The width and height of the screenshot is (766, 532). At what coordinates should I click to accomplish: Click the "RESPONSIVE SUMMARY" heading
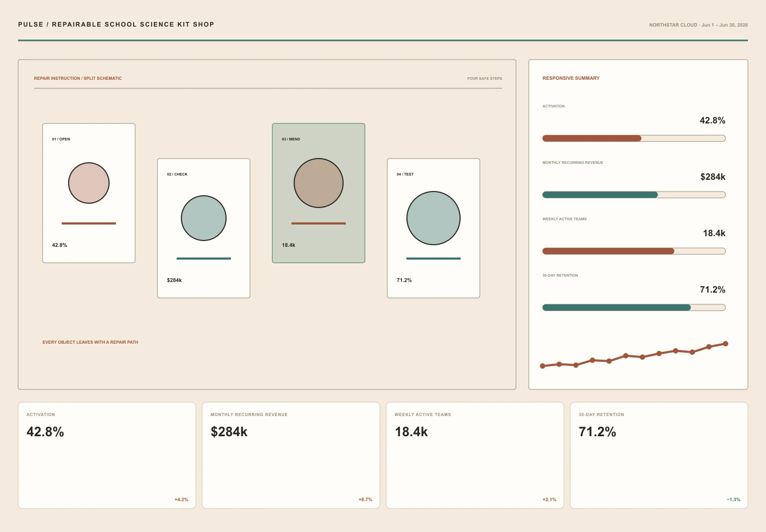click(571, 78)
